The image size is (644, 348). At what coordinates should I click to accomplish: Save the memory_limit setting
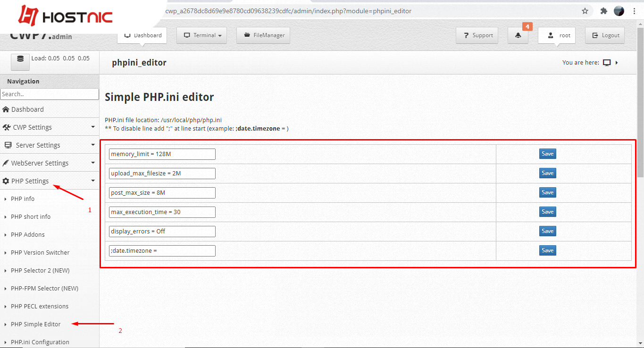click(x=547, y=154)
